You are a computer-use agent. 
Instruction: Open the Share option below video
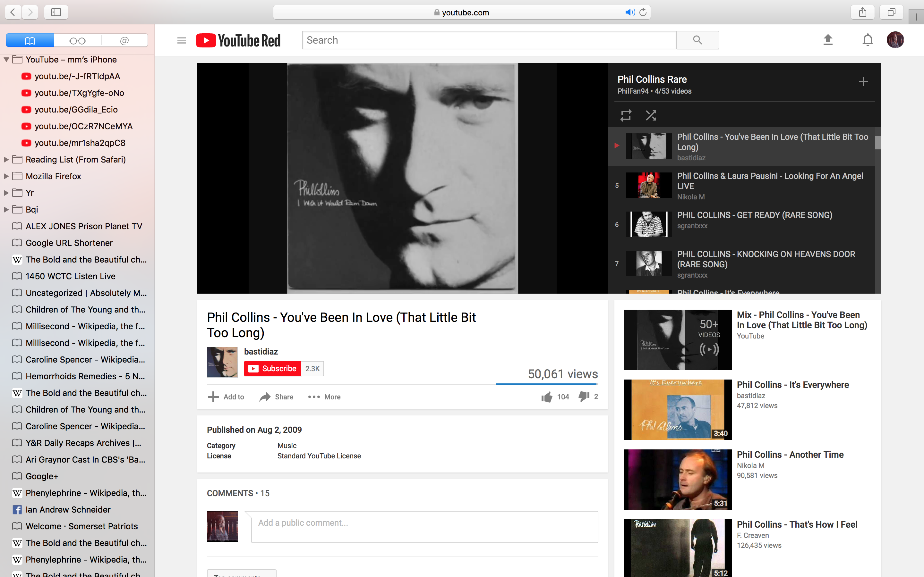click(276, 397)
